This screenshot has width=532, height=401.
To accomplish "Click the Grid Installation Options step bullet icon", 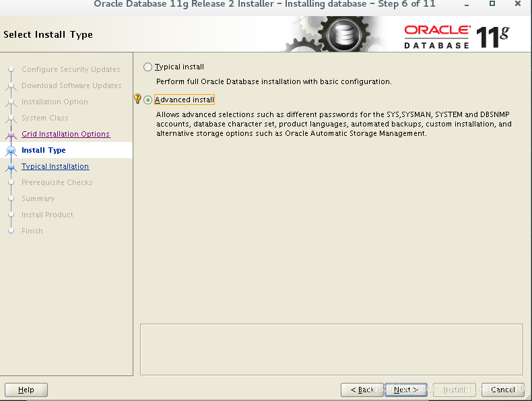I will (11, 135).
